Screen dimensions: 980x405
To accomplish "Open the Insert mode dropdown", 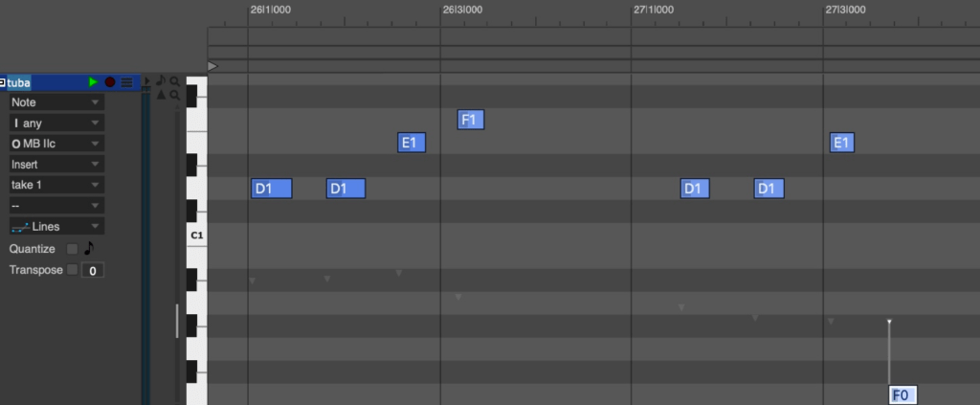I will [x=56, y=165].
